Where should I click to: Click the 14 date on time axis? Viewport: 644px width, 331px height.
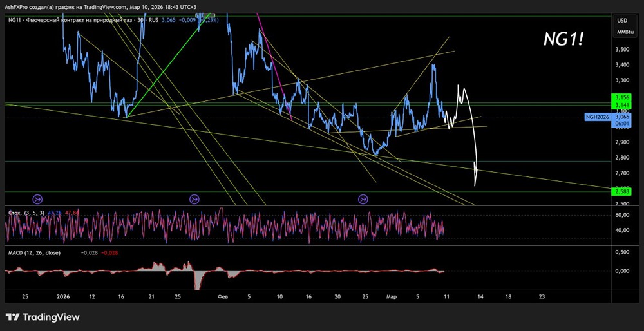[479, 296]
